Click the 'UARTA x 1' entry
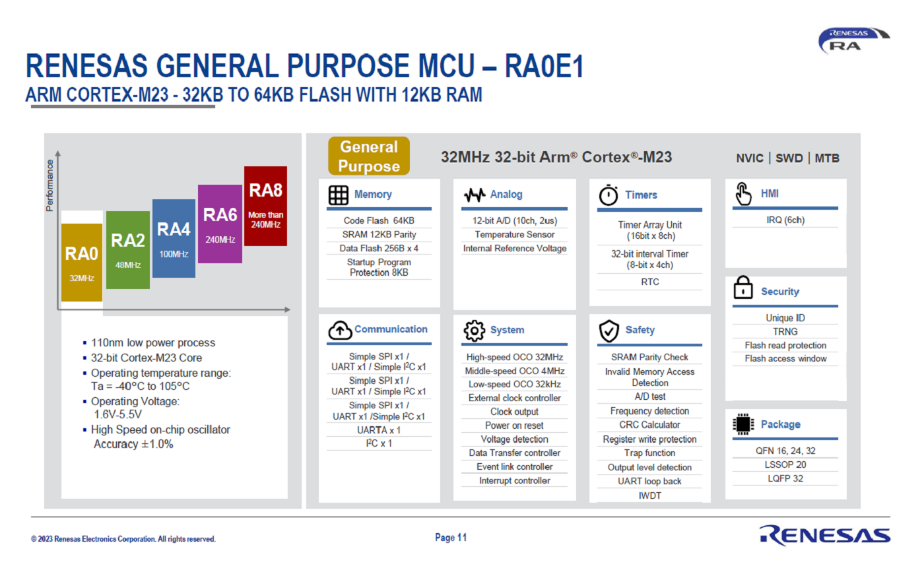Viewport: 924px width, 574px height. (379, 430)
